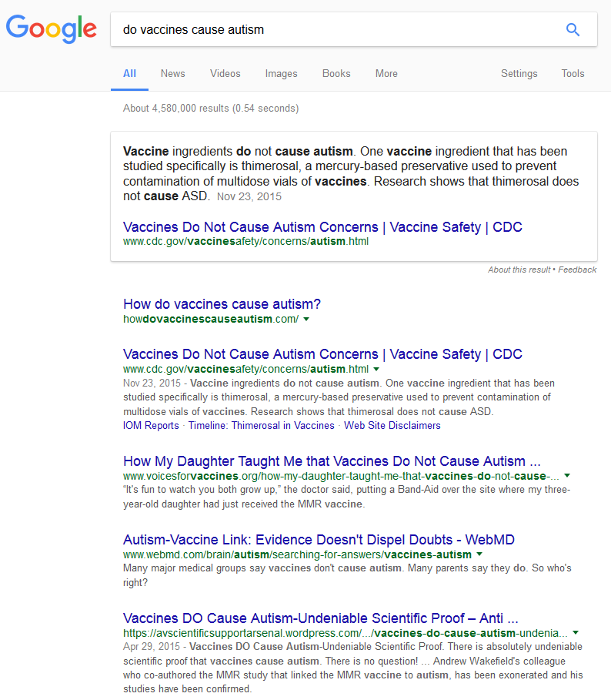
Task: Open the CDC result below howdovaccinescauseautism.com
Action: [x=322, y=354]
